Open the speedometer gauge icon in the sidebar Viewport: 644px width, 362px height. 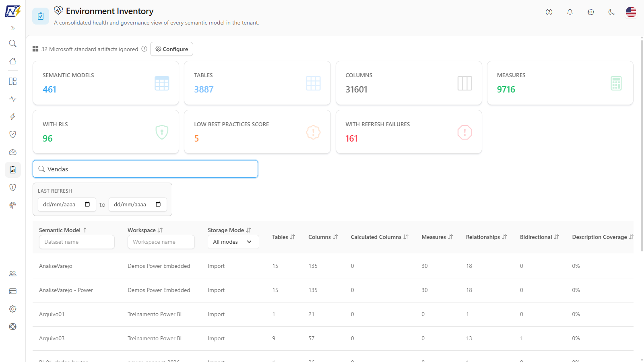pyautogui.click(x=13, y=152)
